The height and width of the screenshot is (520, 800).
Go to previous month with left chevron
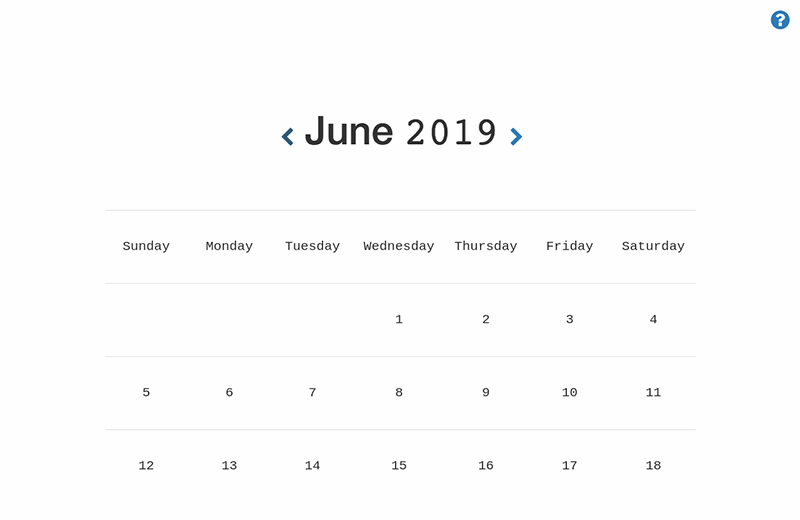[x=288, y=136]
